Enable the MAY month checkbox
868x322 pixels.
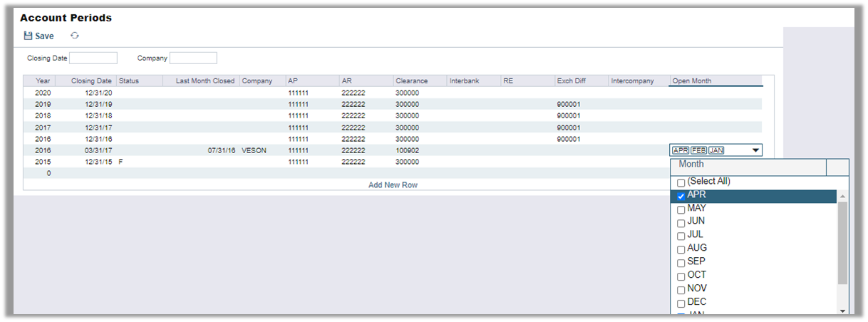click(x=681, y=210)
